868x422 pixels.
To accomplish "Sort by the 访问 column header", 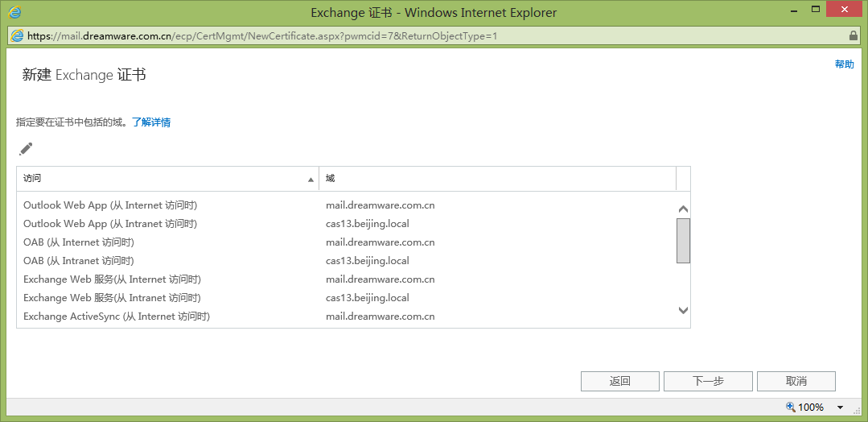I will (x=168, y=179).
